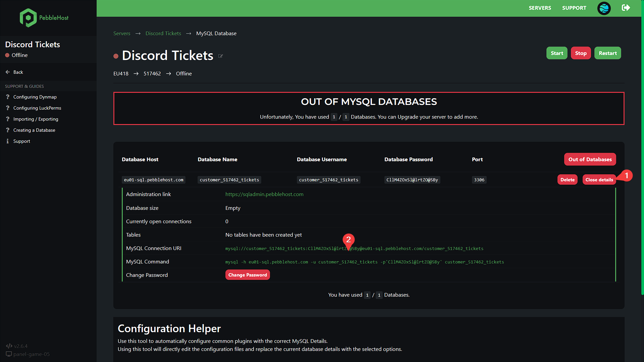Viewport: 644px width, 362px height.
Task: Click the logout icon in the top bar
Action: pos(626,8)
